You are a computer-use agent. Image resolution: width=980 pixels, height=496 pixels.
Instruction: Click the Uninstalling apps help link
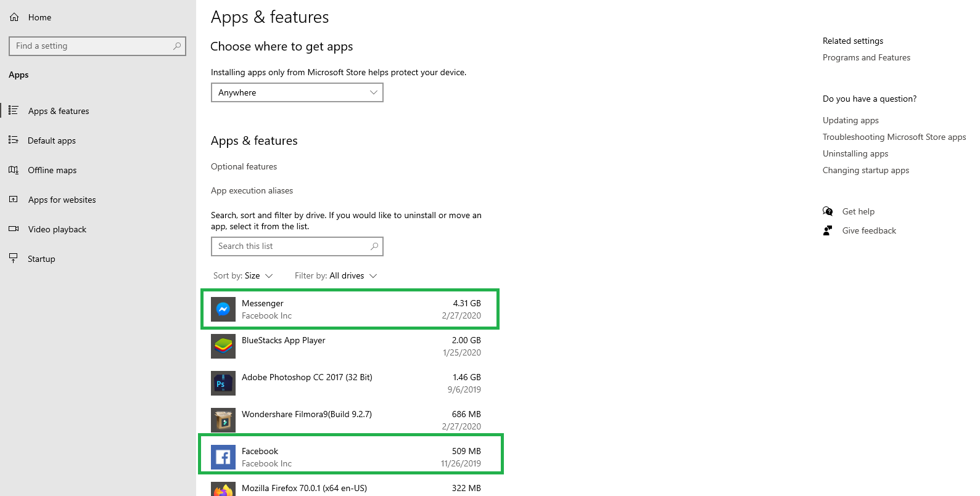tap(855, 153)
